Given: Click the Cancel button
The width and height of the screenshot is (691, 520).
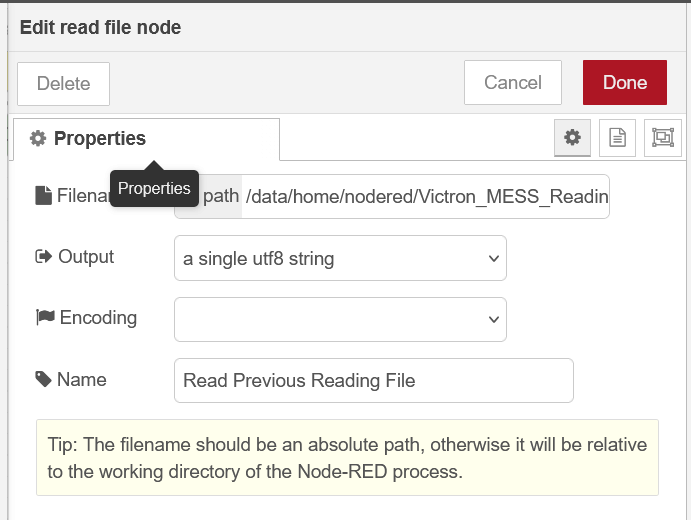Looking at the screenshot, I should pyautogui.click(x=513, y=82).
